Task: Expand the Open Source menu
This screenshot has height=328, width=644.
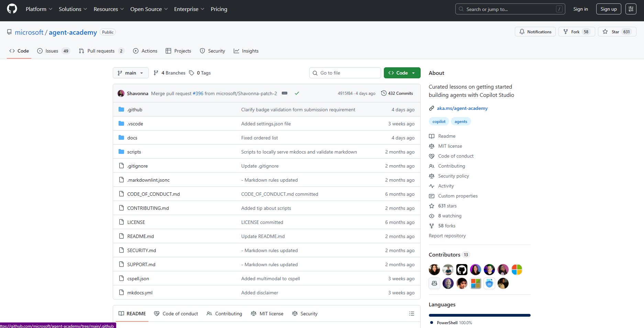Action: pyautogui.click(x=149, y=9)
